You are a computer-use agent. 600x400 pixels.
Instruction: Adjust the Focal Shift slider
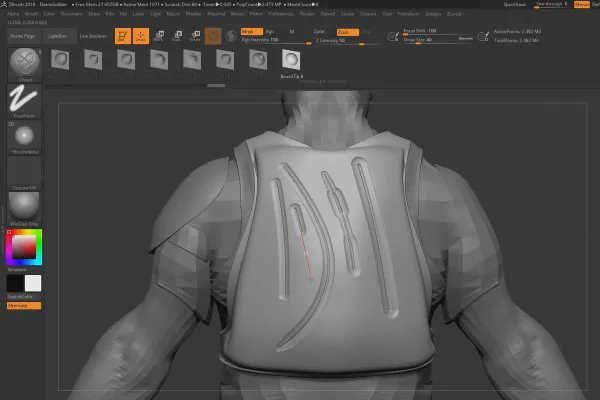pyautogui.click(x=437, y=31)
